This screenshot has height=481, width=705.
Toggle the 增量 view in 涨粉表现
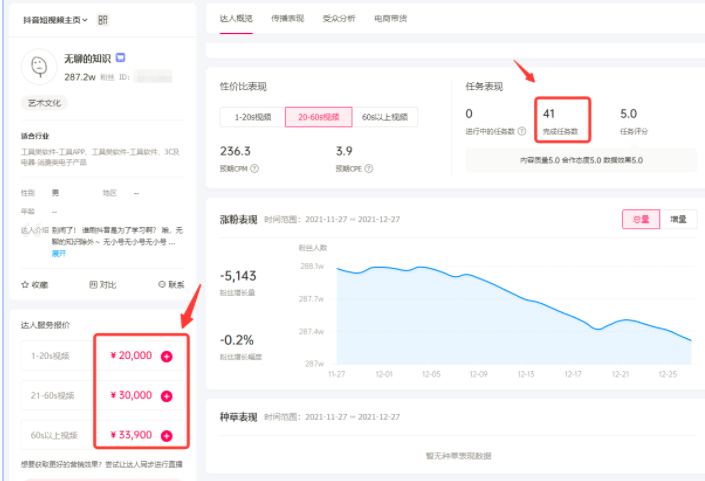click(678, 219)
